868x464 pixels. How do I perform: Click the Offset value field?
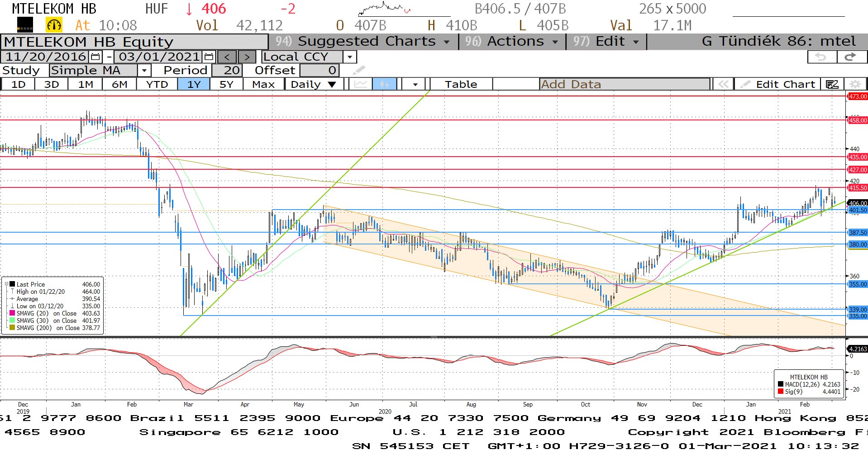click(319, 70)
